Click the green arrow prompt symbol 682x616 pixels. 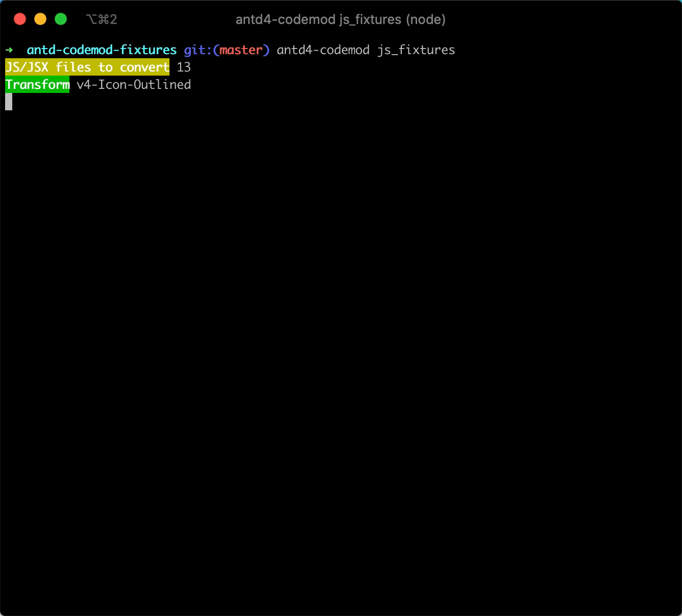pyautogui.click(x=10, y=50)
